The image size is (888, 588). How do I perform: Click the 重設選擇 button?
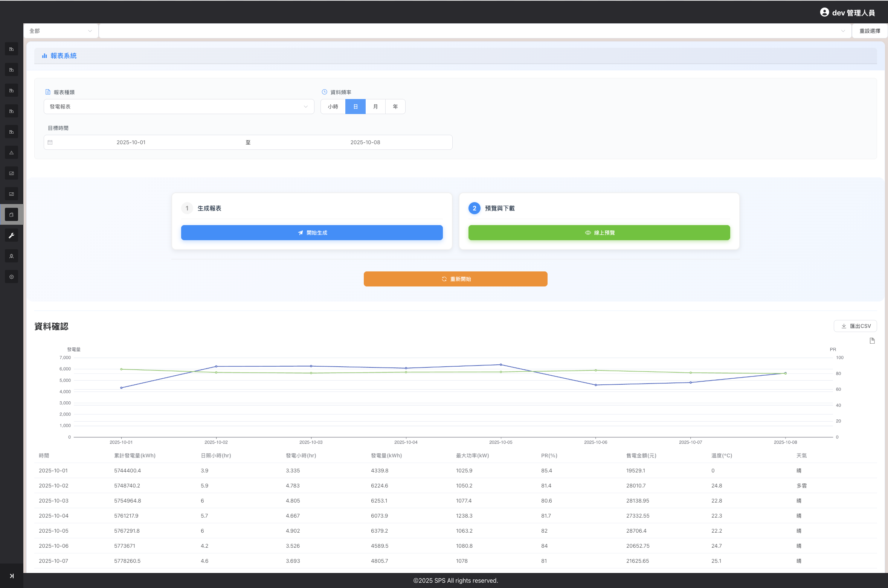(x=870, y=31)
